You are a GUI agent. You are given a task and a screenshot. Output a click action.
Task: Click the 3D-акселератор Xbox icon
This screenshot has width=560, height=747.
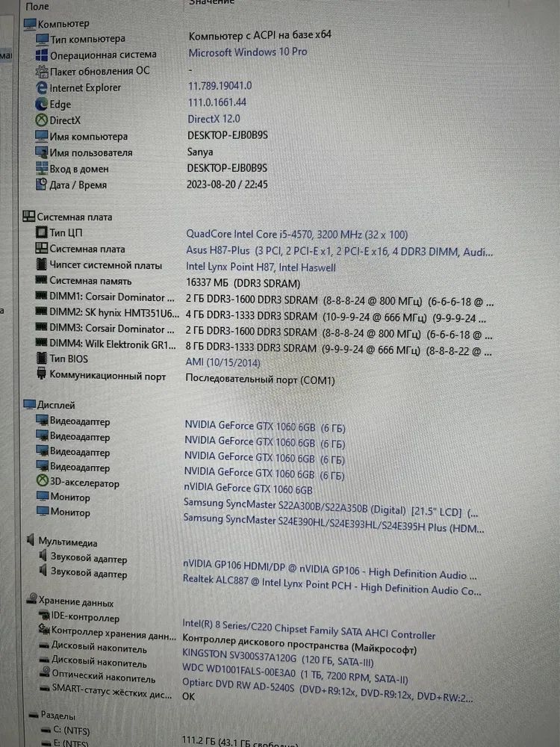click(43, 481)
